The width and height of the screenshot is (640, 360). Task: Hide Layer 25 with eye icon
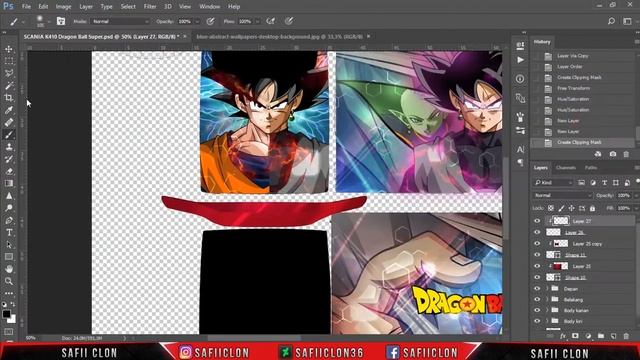click(x=537, y=266)
